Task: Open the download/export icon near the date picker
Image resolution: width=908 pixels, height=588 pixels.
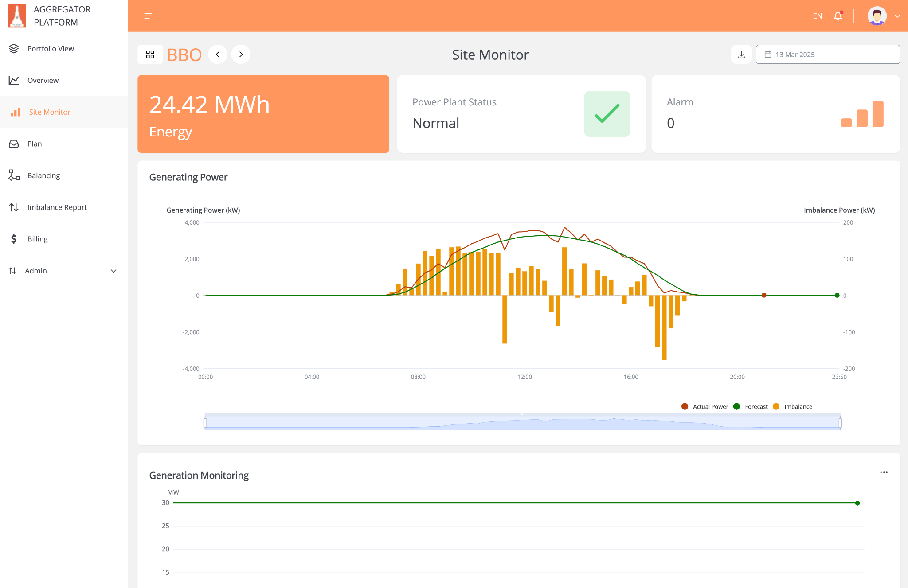Action: [x=741, y=54]
